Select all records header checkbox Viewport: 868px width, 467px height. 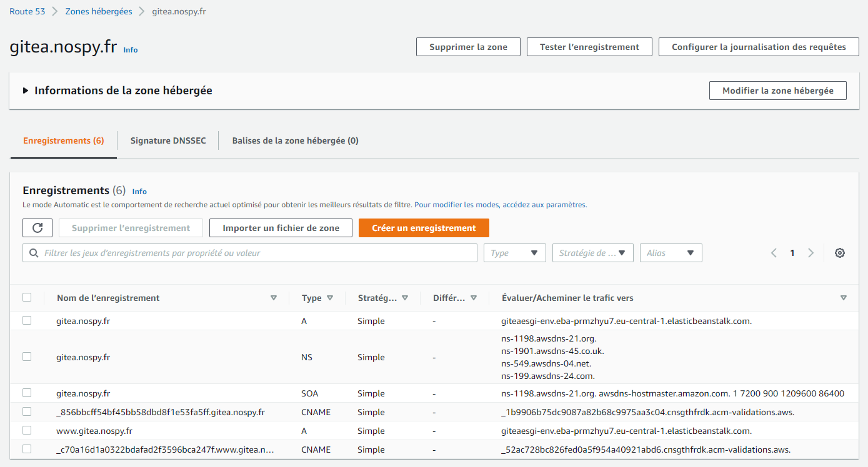(27, 297)
